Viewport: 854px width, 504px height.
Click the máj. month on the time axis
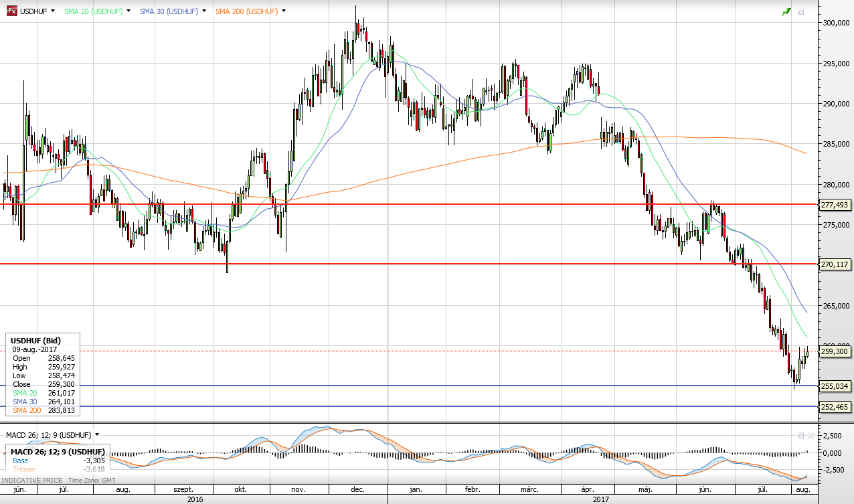coord(645,490)
